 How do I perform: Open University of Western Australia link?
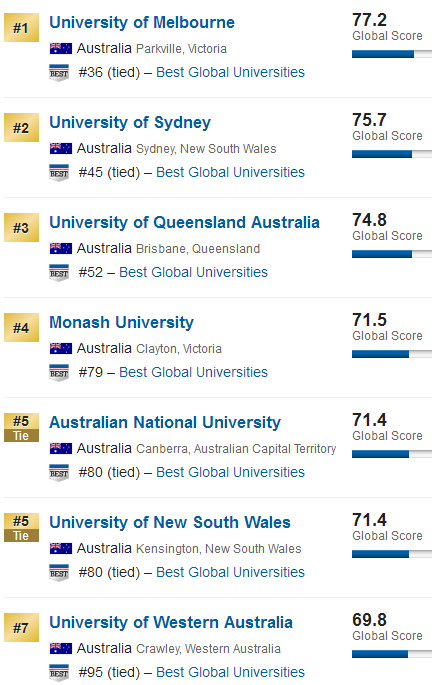click(171, 623)
